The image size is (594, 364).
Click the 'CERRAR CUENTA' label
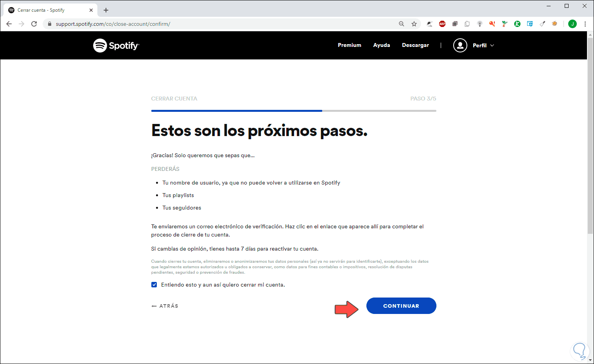174,99
